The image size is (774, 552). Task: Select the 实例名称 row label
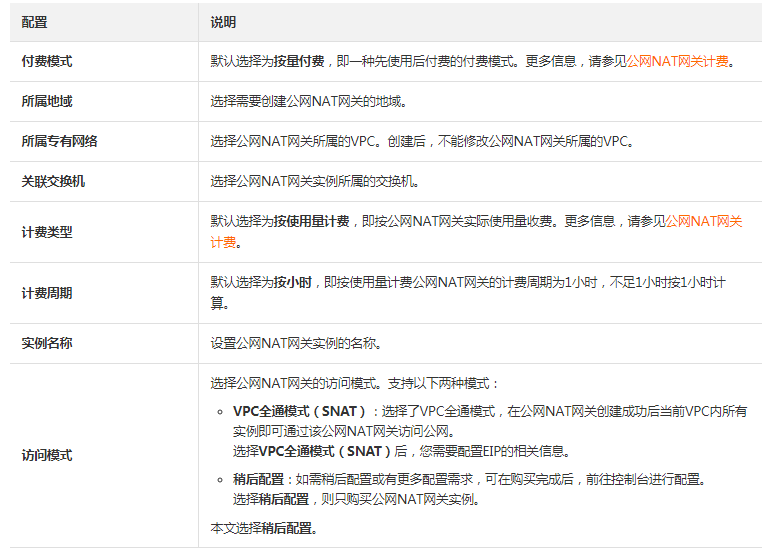tap(47, 343)
